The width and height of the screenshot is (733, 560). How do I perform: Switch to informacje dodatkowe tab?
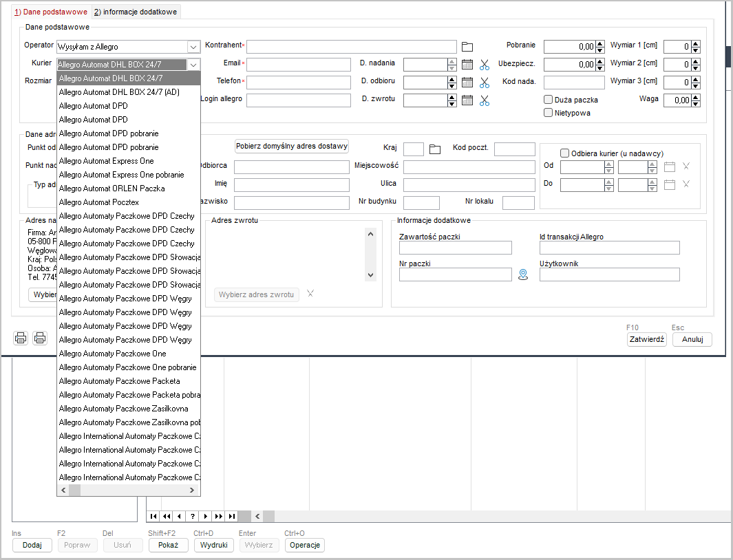[136, 12]
